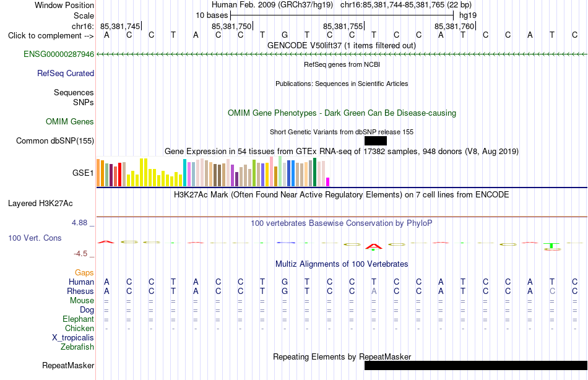Click the Window Position label
The height and width of the screenshot is (380, 588).
(x=64, y=5)
